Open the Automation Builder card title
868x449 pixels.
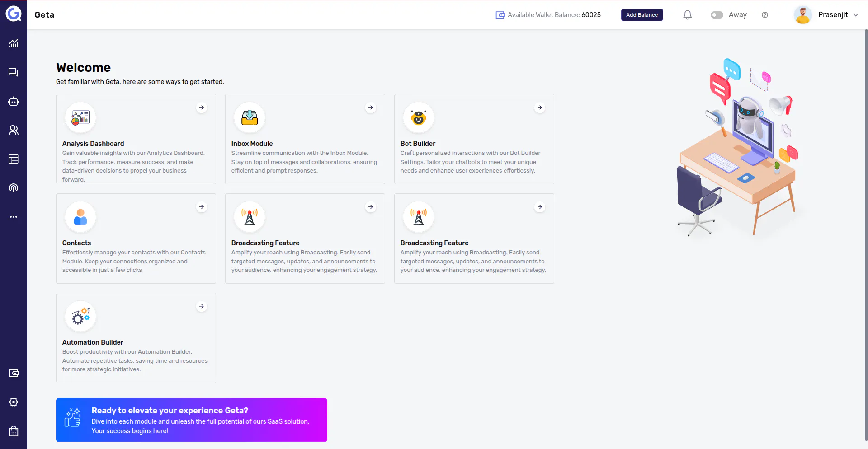(93, 342)
